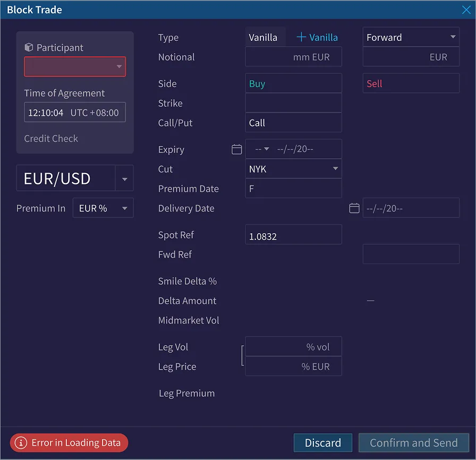Toggle the Call/Put field from Call
The width and height of the screenshot is (476, 460).
[x=293, y=123]
